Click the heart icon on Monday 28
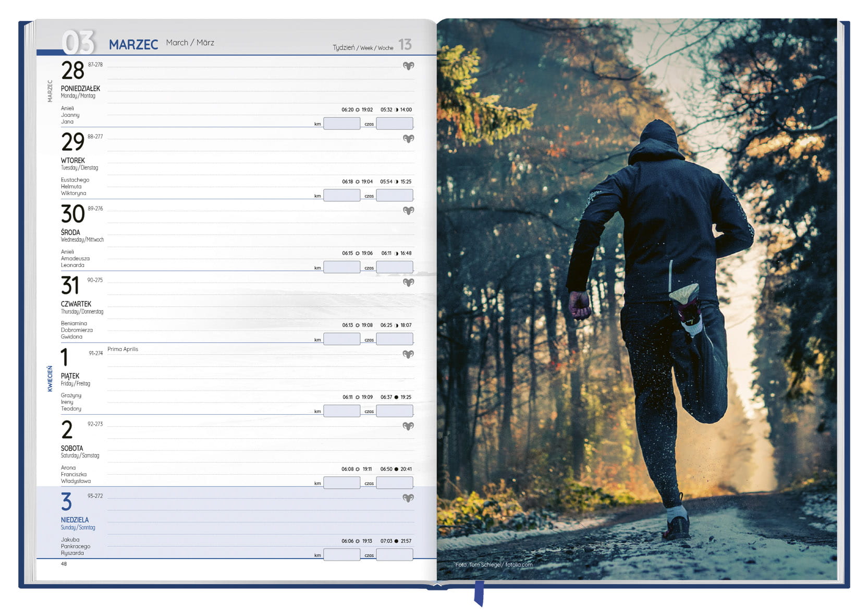 [408, 66]
